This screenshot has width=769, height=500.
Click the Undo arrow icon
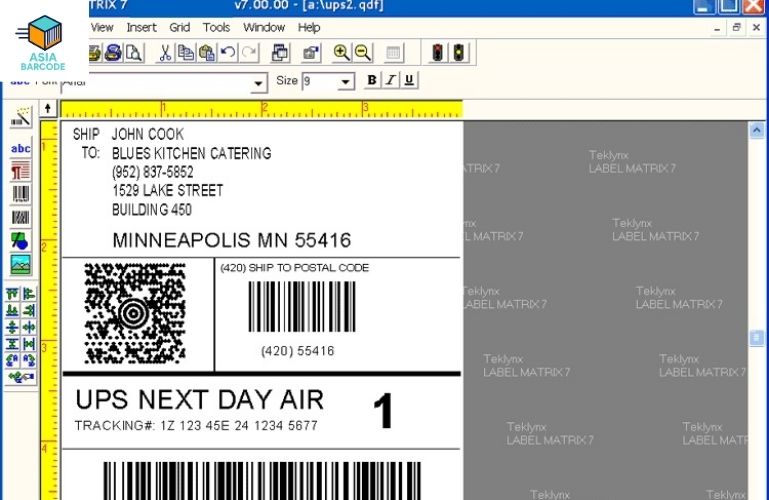229,53
